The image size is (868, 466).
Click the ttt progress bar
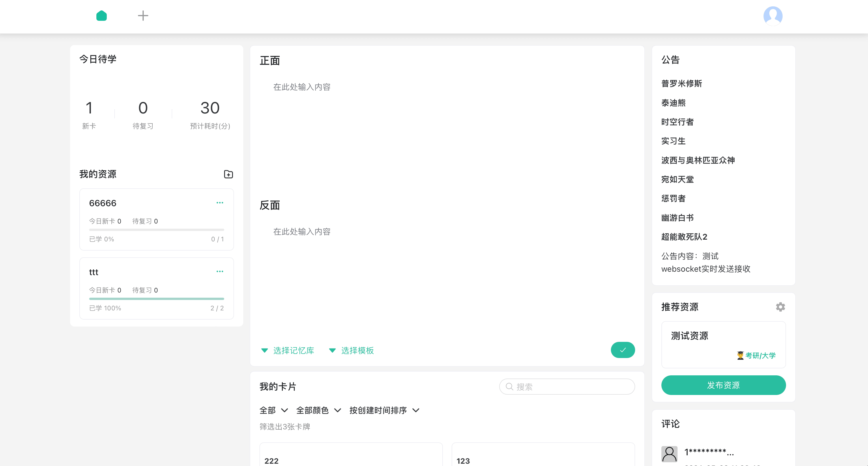tap(156, 299)
